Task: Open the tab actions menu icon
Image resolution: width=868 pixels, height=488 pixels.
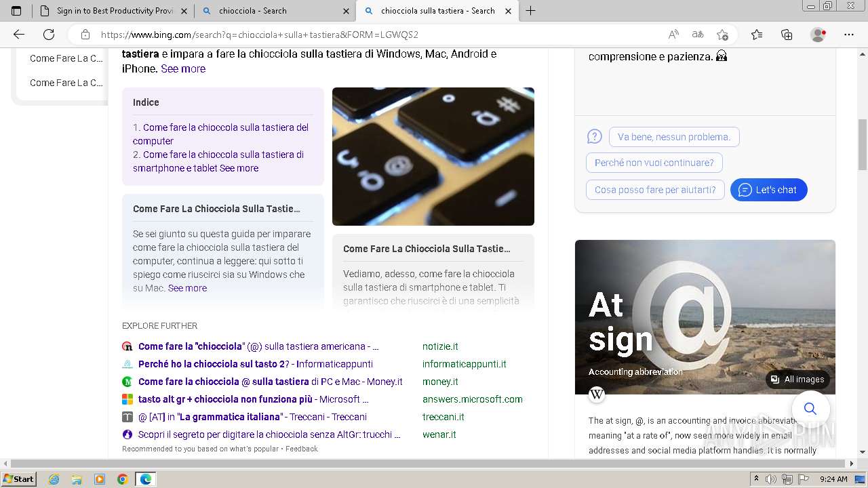Action: coord(16,11)
